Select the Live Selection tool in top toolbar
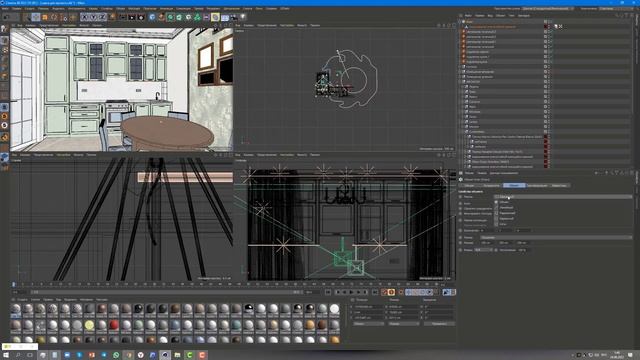 pos(27,17)
